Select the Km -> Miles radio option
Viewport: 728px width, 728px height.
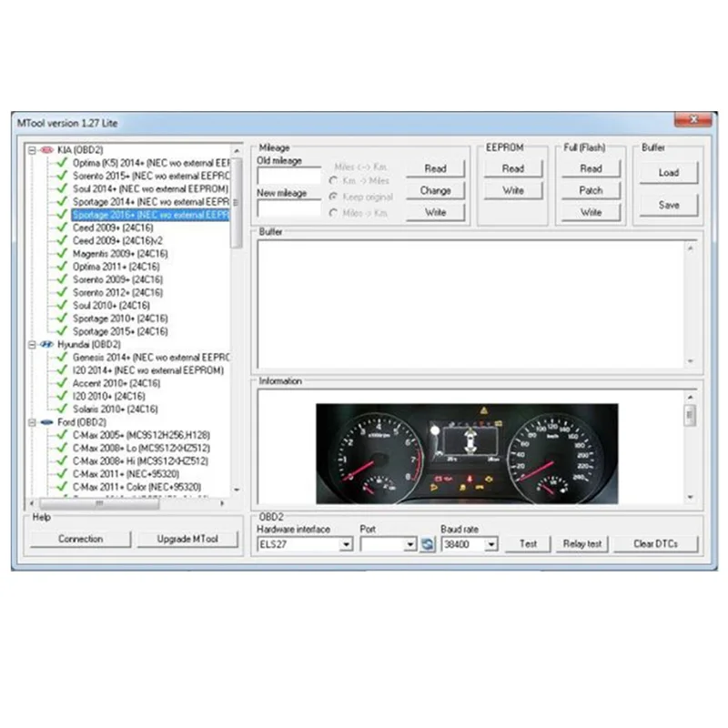click(x=333, y=180)
